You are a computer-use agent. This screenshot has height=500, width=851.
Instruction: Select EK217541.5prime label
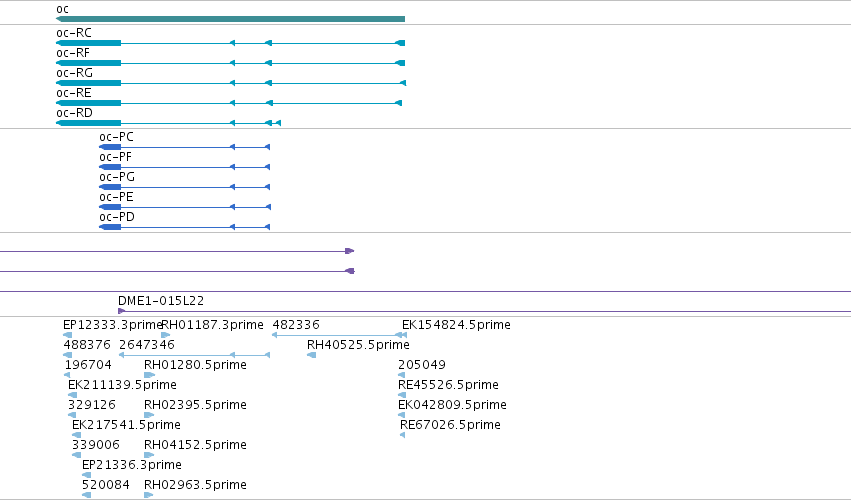[126, 426]
